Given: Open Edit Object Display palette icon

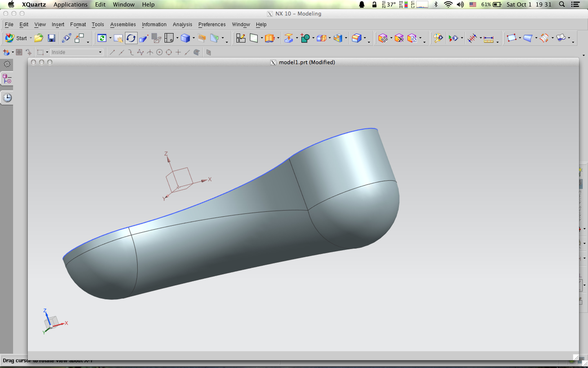Looking at the screenshot, I should (438, 38).
